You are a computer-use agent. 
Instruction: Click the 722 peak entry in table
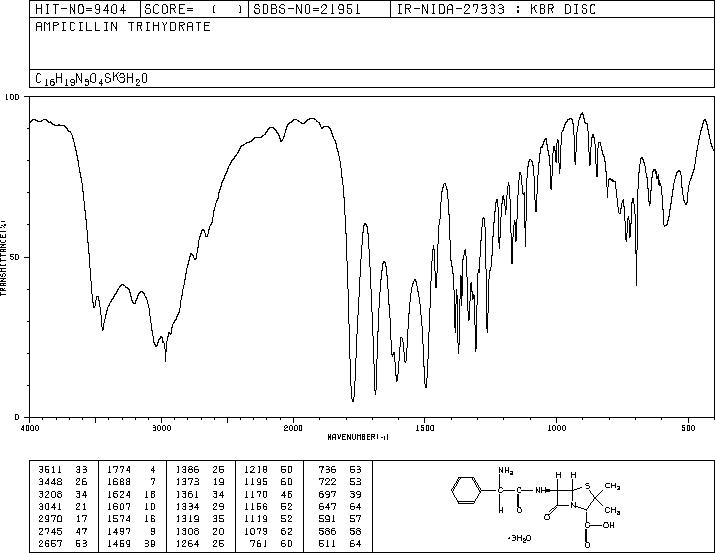341,482
